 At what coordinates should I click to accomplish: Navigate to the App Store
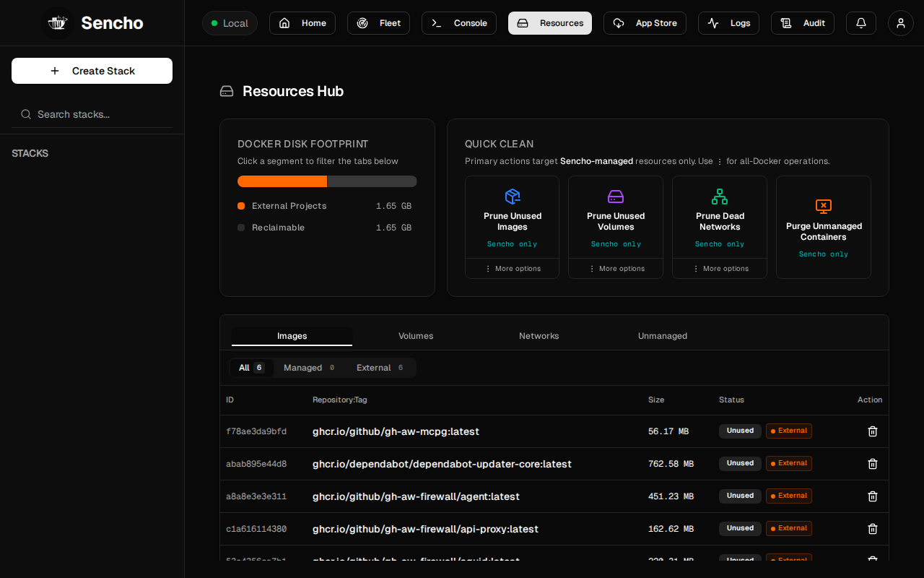645,23
